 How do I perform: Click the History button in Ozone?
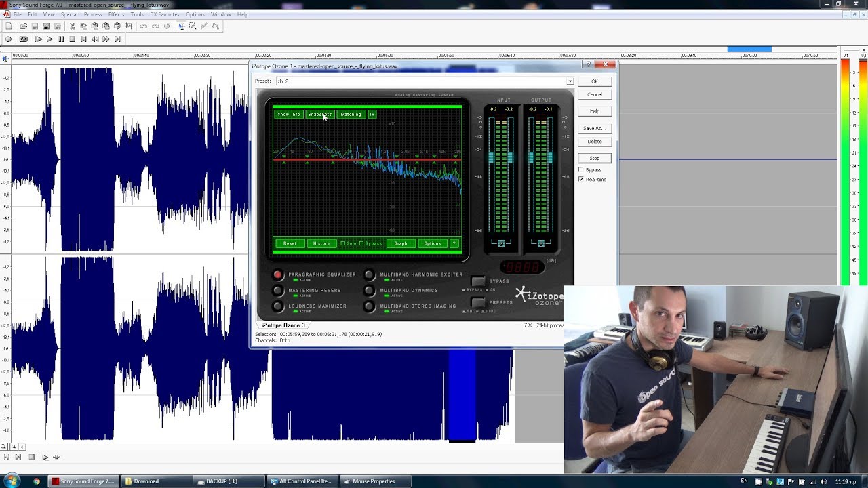[321, 243]
